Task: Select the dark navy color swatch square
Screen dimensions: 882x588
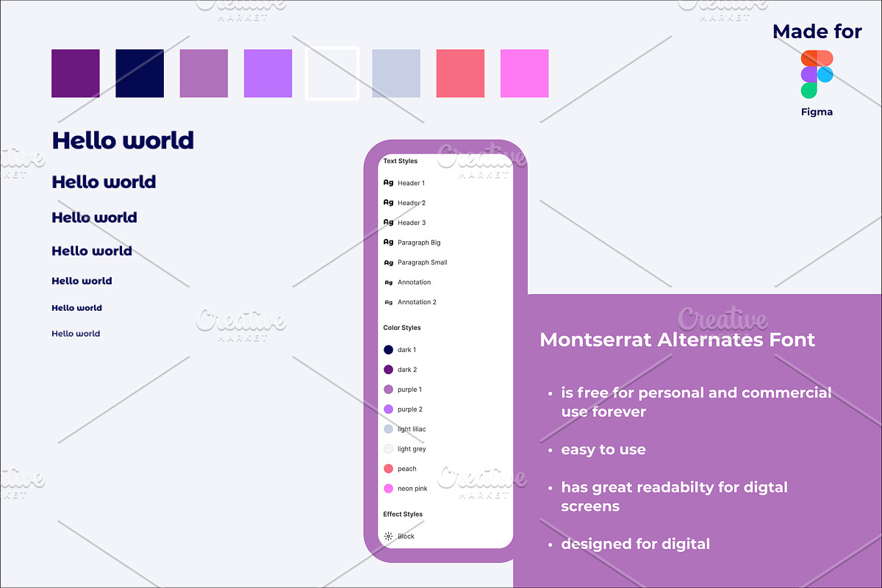Action: click(140, 73)
